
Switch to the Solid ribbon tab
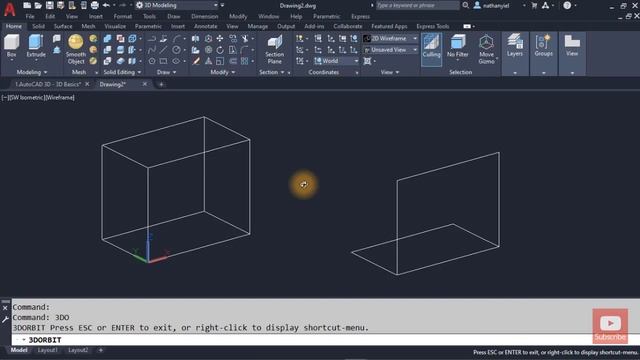pyautogui.click(x=38, y=26)
